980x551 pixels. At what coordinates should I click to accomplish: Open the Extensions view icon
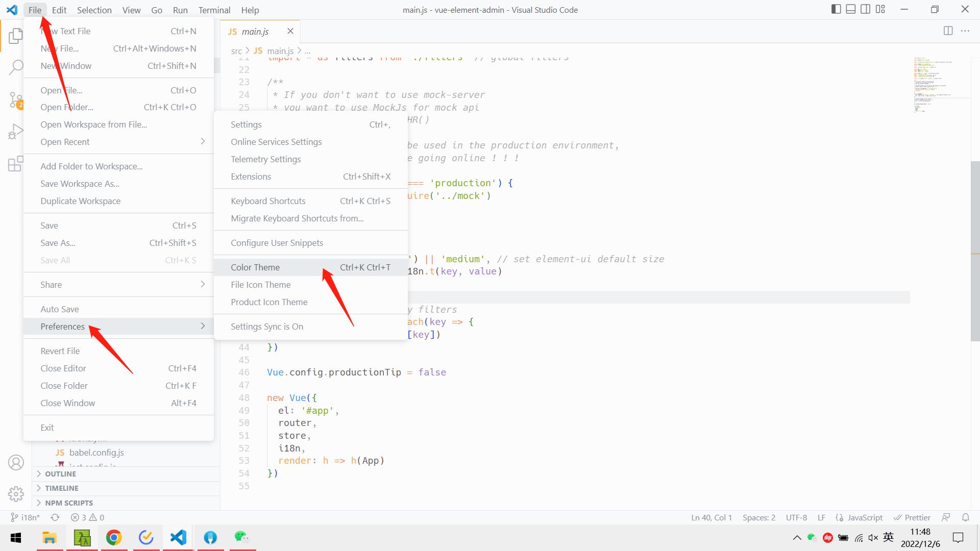pos(16,164)
